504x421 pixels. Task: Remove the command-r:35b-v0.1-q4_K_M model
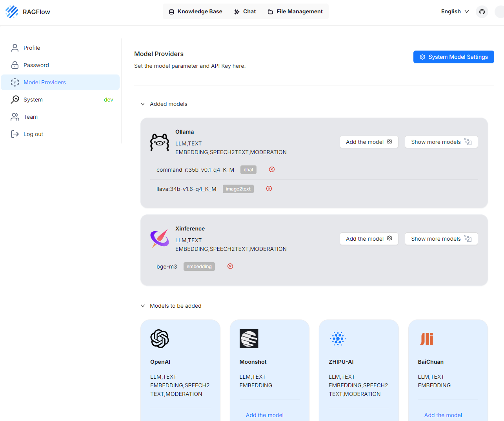[272, 169]
